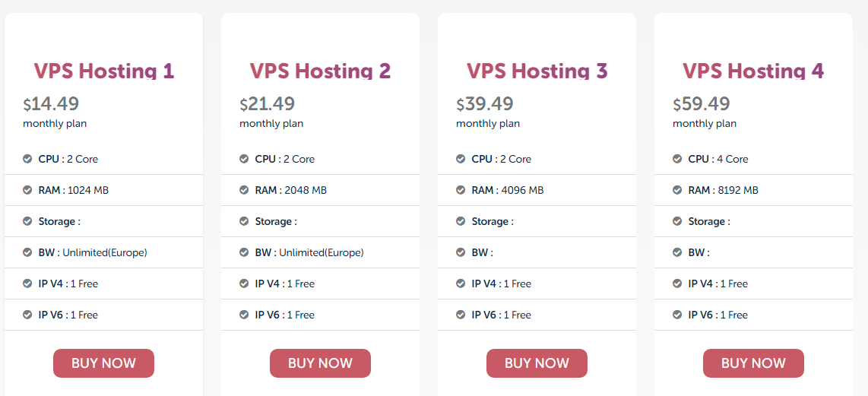Image resolution: width=868 pixels, height=396 pixels.
Task: Click the VPS Hosting 3 plan title
Action: tap(537, 71)
